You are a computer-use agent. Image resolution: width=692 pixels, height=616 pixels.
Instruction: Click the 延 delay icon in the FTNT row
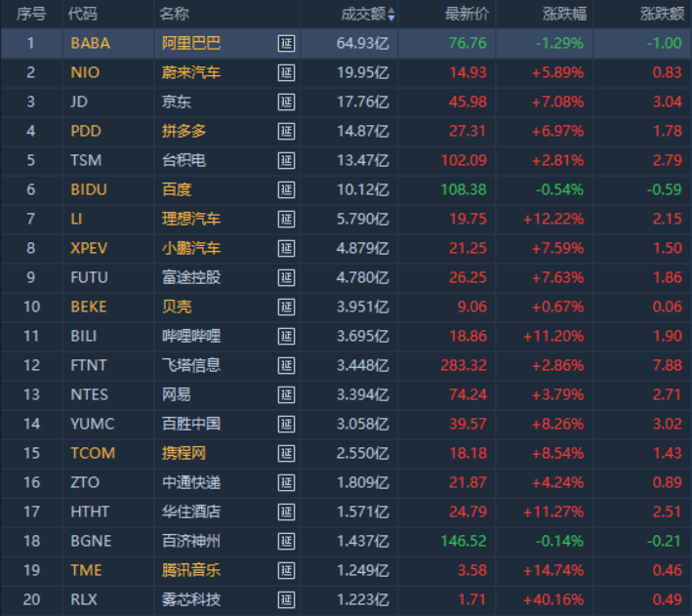pos(286,366)
